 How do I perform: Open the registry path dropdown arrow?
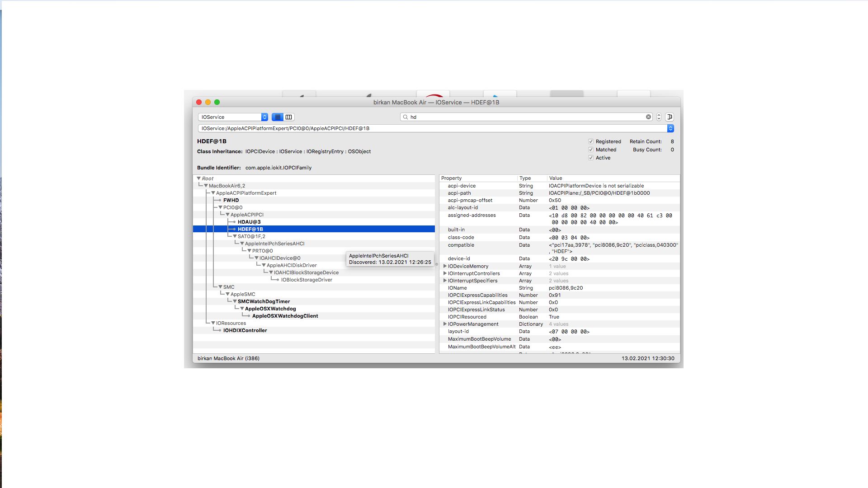pos(670,128)
